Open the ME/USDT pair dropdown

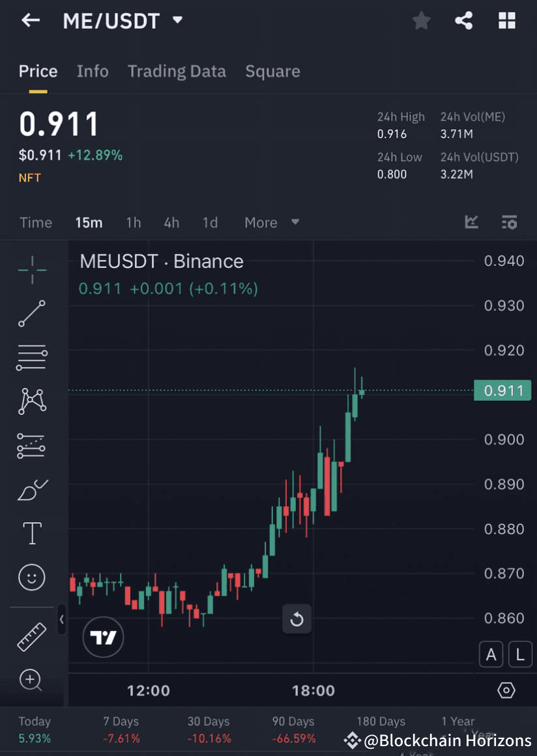(x=177, y=20)
